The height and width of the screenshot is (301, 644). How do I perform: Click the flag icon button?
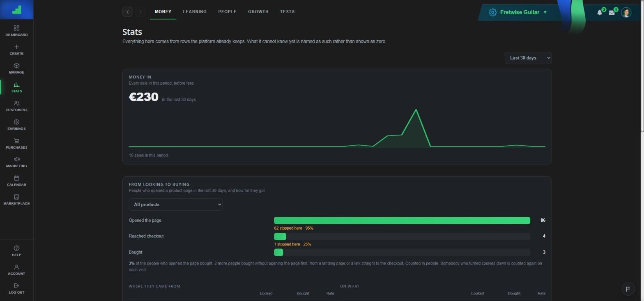[628, 289]
